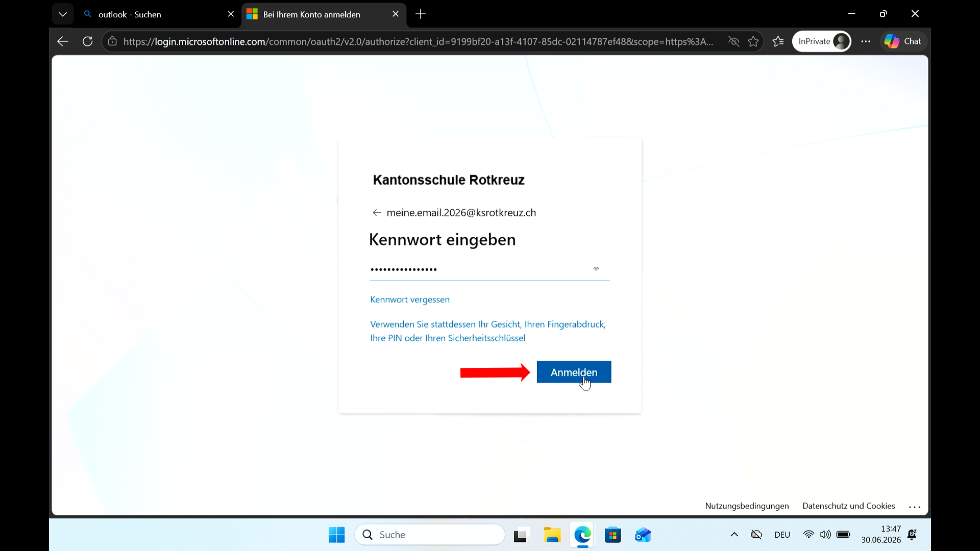The height and width of the screenshot is (551, 980).
Task: Open footer more options ellipsis
Action: coord(915,507)
